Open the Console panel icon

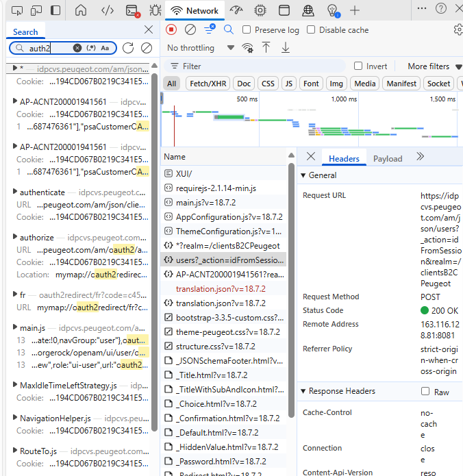pos(132,10)
